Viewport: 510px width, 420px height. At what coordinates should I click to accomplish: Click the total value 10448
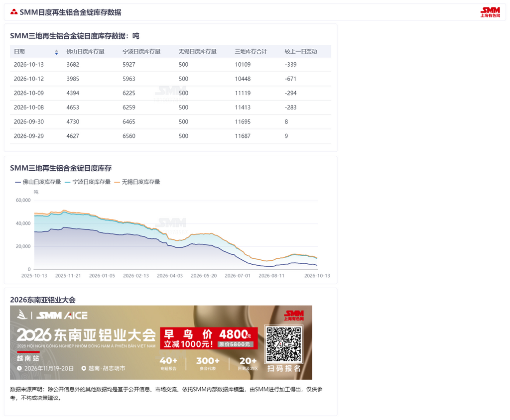[243, 79]
